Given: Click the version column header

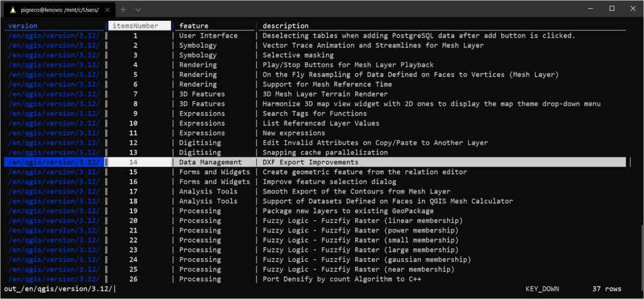Looking at the screenshot, I should pyautogui.click(x=23, y=26).
